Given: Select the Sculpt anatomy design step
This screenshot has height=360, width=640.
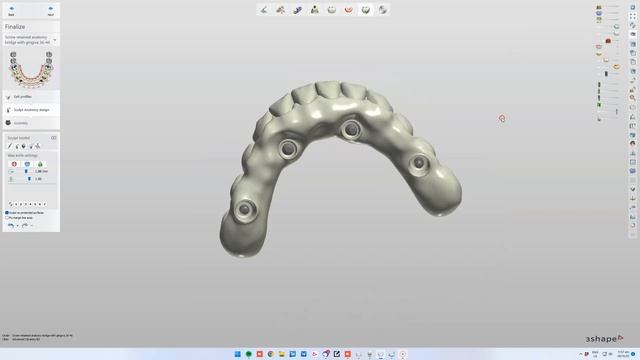Looking at the screenshot, I should 31,110.
